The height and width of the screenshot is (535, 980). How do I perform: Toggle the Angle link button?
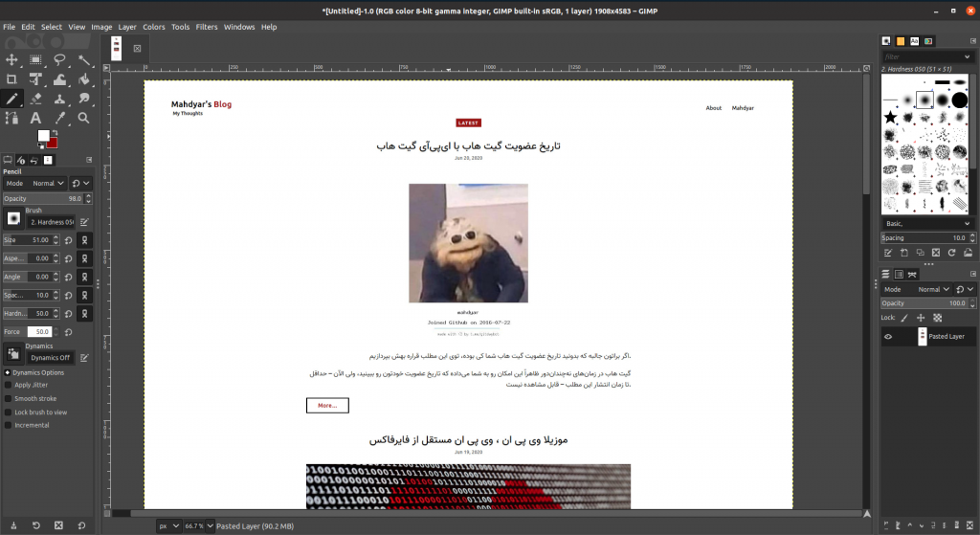[x=85, y=277]
